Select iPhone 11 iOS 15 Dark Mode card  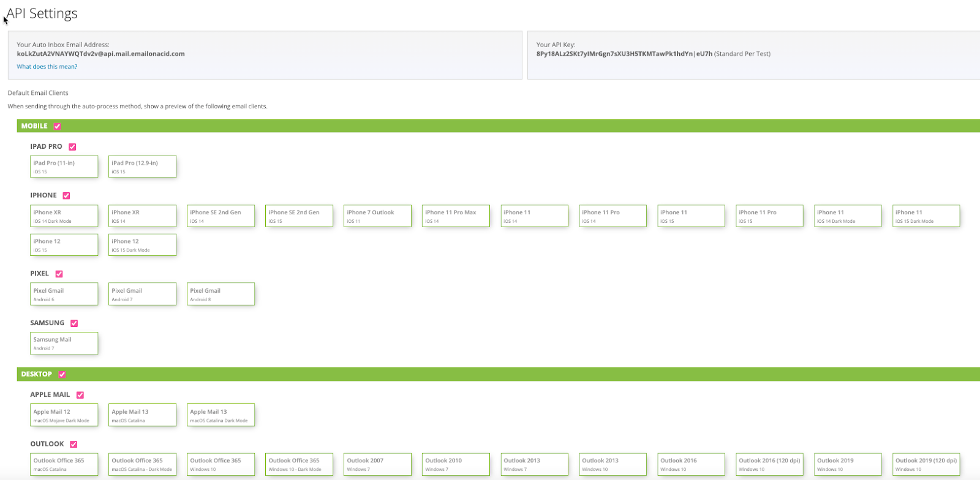(x=927, y=216)
